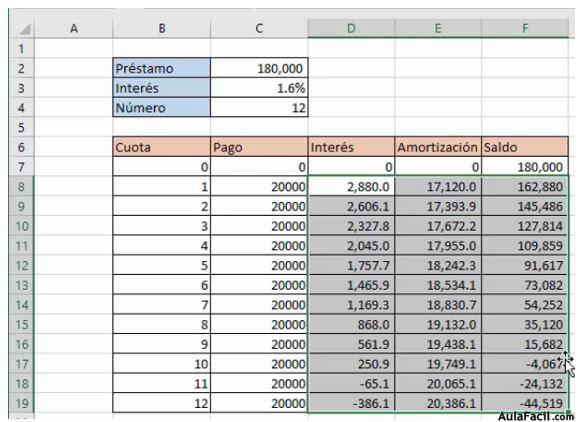Click the fill handle at selection corner
578x422 pixels.
click(x=568, y=413)
